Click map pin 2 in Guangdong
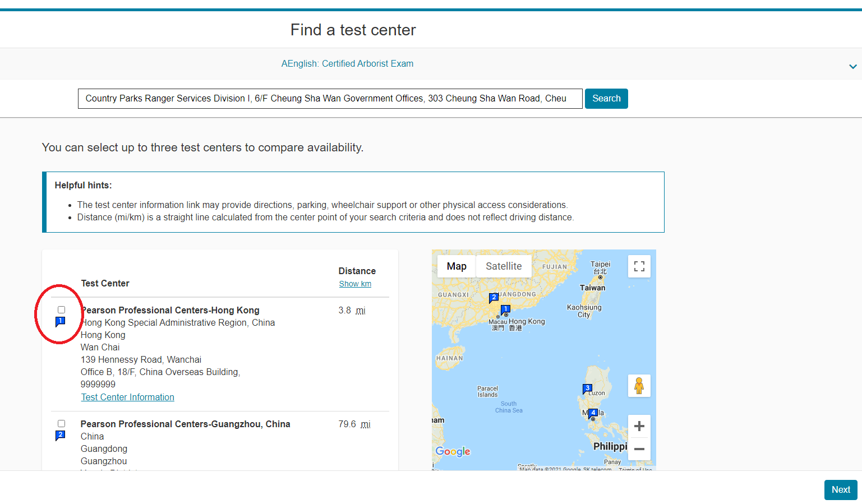Image resolution: width=862 pixels, height=504 pixels. pos(494,298)
